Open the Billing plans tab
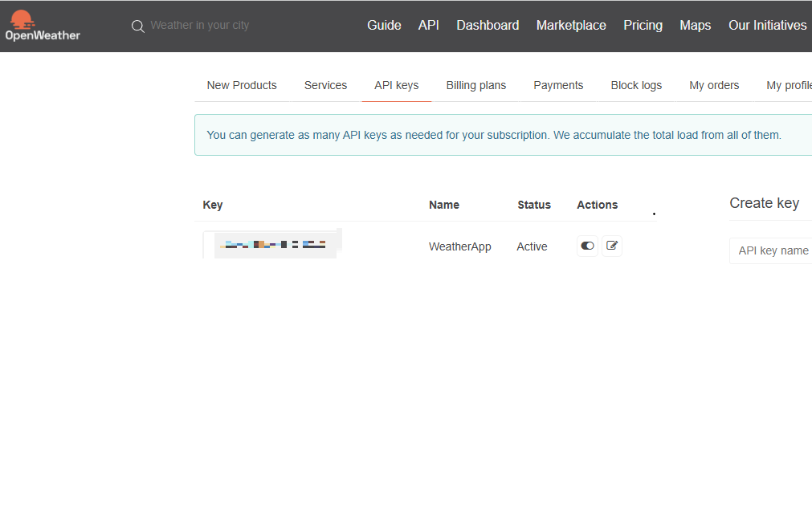The image size is (812, 525). 475,85
